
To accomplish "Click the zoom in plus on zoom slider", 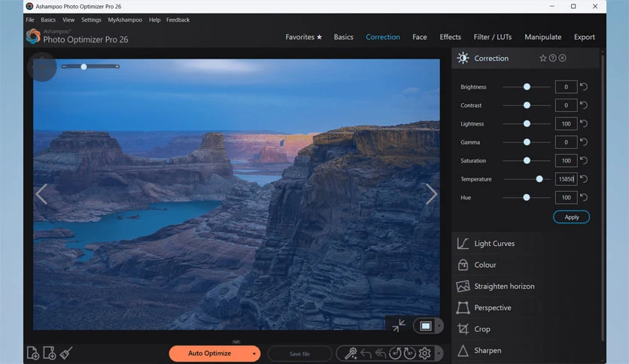I will pos(117,66).
